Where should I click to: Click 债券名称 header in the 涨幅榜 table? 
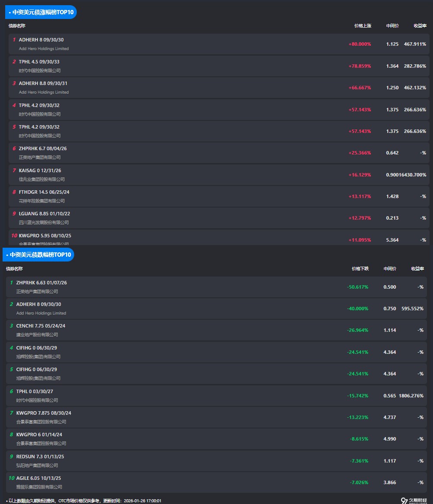(x=17, y=26)
